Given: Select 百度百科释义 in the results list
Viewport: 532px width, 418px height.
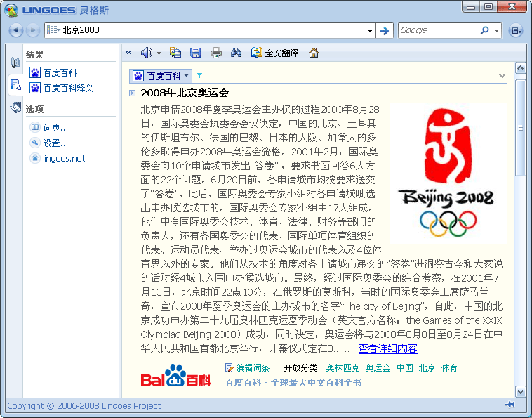Looking at the screenshot, I should [61, 89].
